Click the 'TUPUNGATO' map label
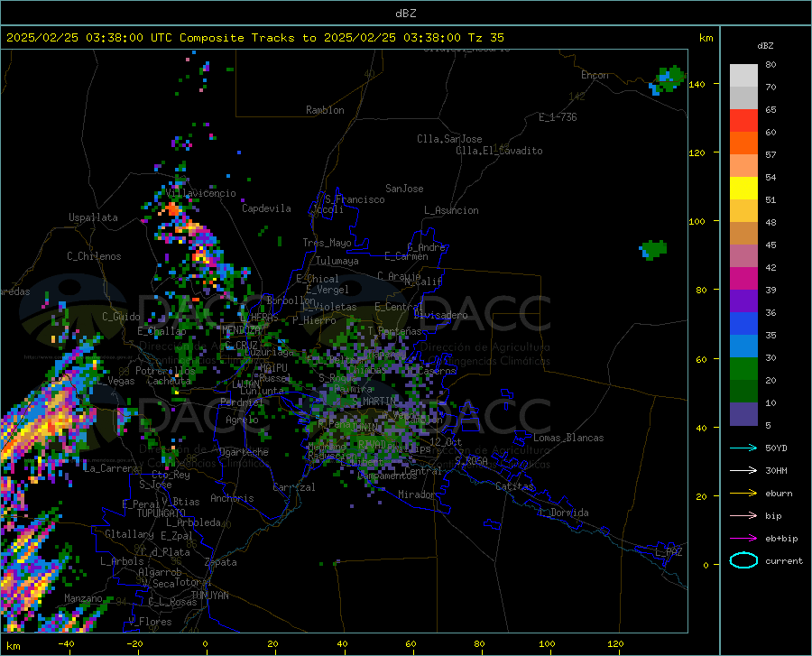 [161, 513]
